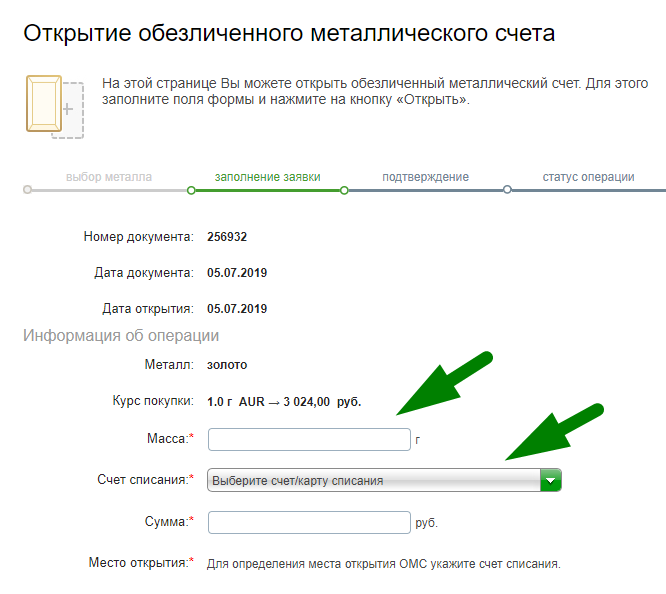Screen dimensions: 666x594
Task: Click the Место открытия hint text
Action: 383,564
